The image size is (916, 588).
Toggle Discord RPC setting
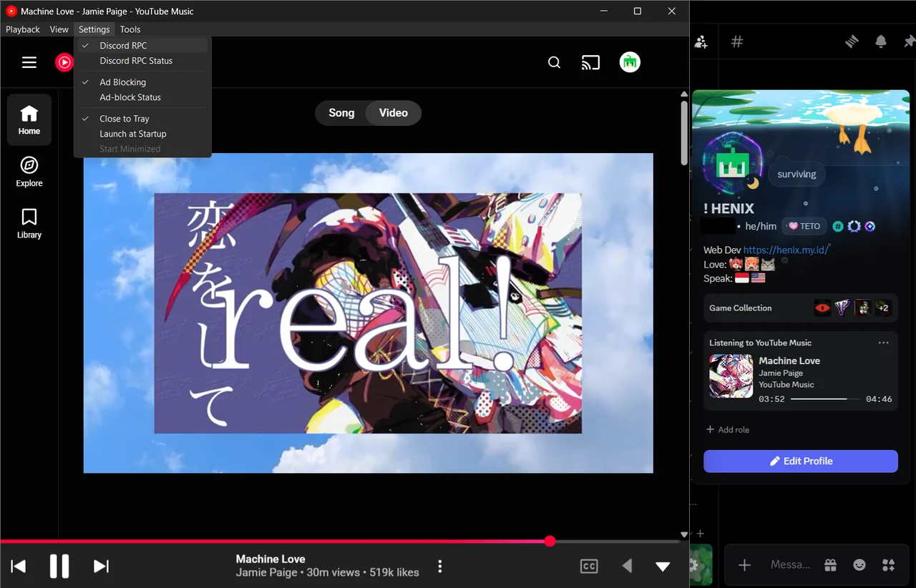pyautogui.click(x=142, y=45)
